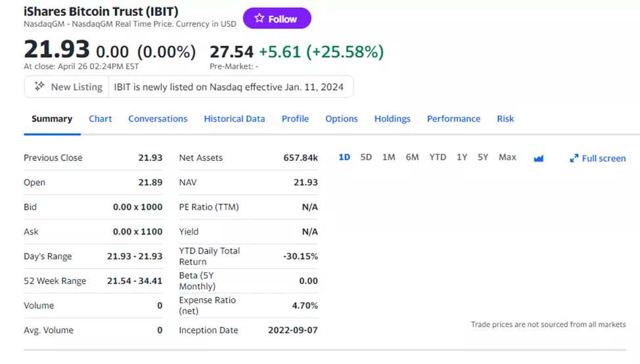Open the Conversations tab
Screen dimensions: 640x364
point(158,119)
